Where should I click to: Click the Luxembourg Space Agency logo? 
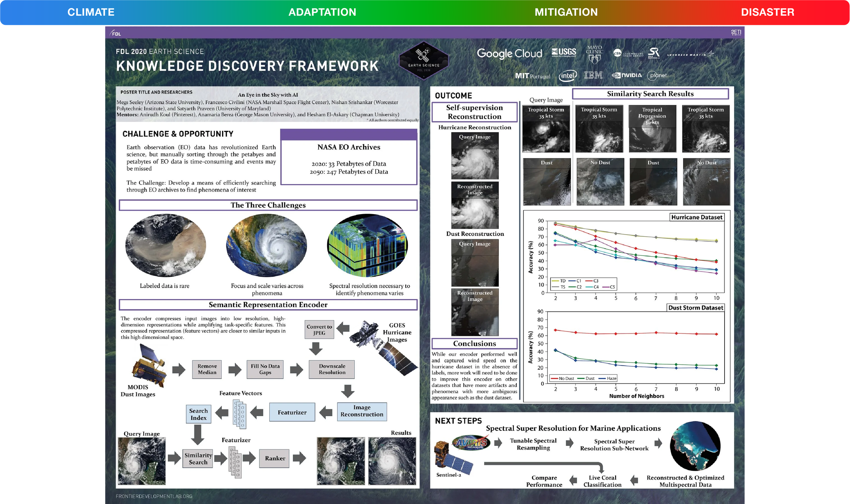coord(628,53)
